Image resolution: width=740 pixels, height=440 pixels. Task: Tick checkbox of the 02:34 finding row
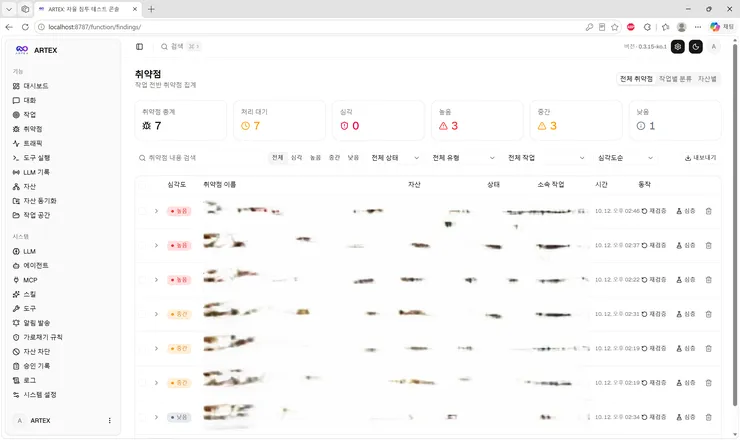click(x=142, y=417)
